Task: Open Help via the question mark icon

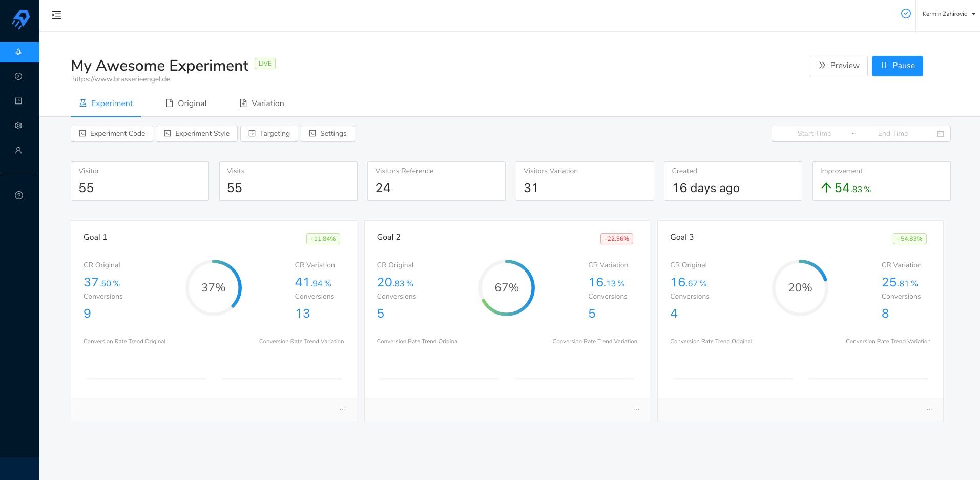Action: point(18,195)
